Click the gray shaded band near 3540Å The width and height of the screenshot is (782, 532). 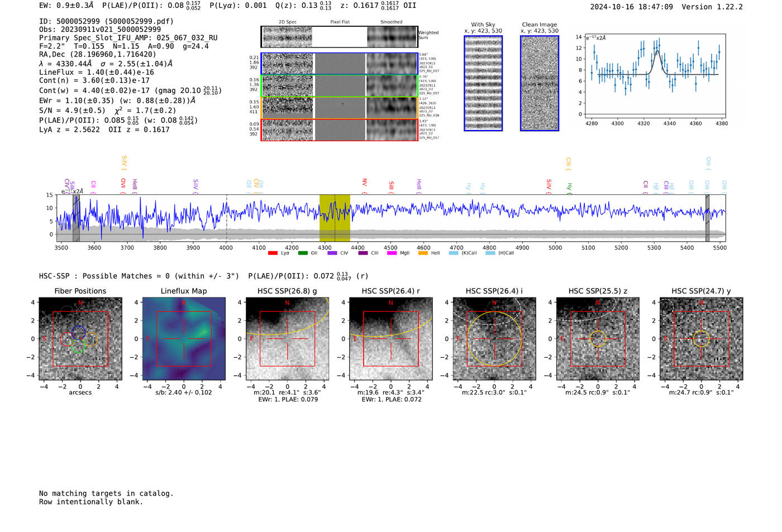point(76,218)
